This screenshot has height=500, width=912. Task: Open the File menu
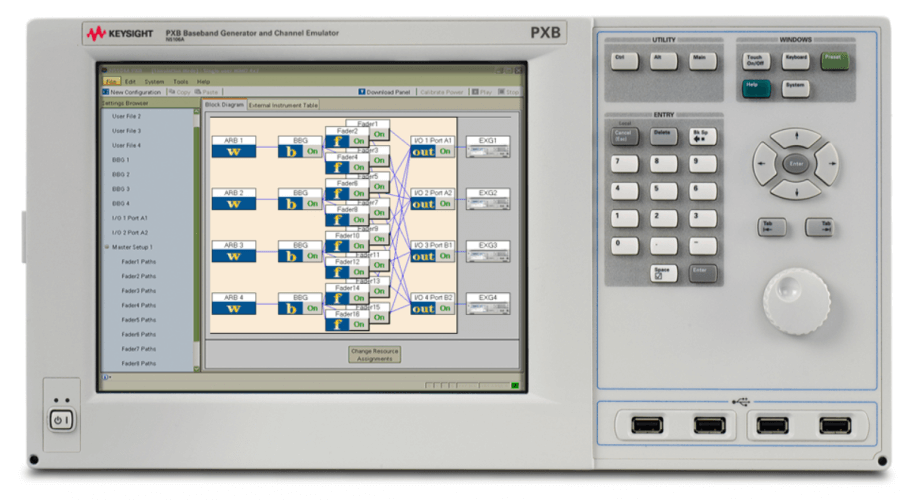point(111,81)
